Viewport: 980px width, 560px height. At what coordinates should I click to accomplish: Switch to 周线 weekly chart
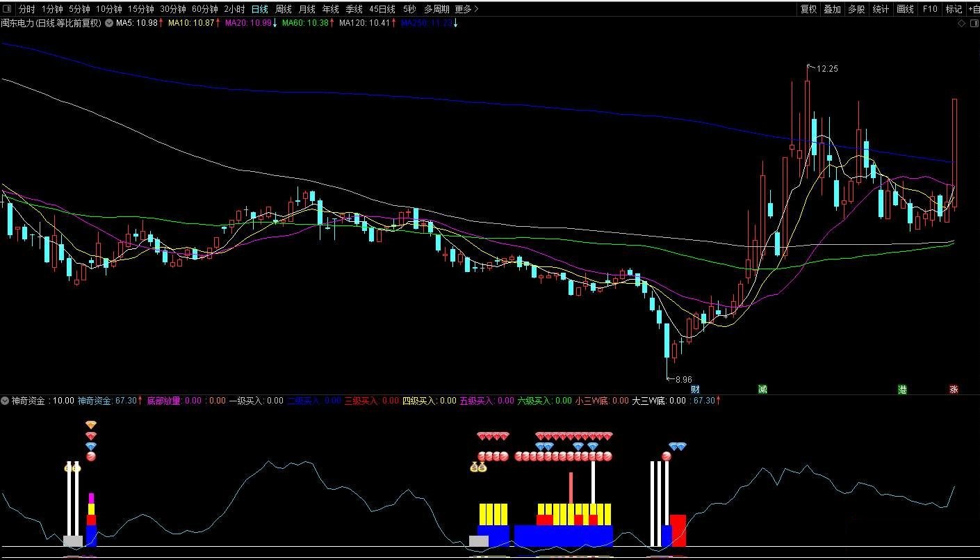[x=283, y=9]
